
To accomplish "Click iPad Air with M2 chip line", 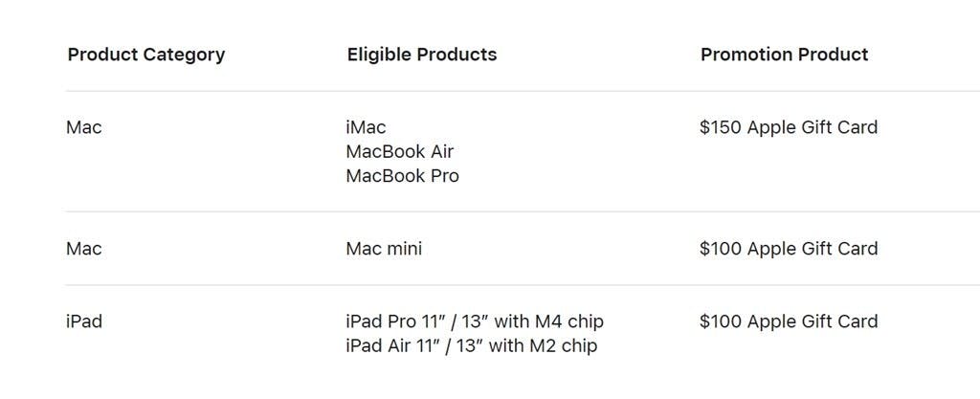I will pos(471,346).
